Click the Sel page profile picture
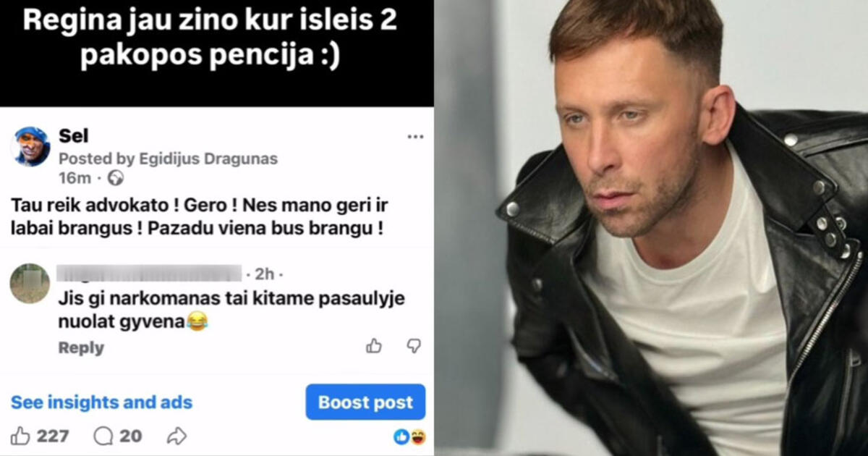 30,147
